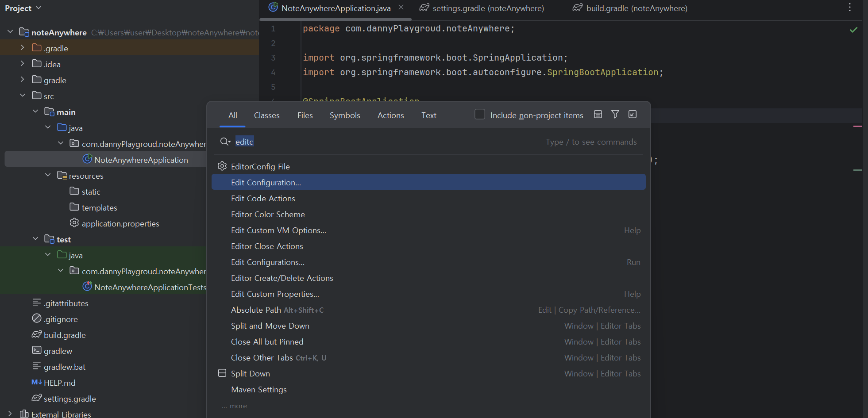Click the External Libraries icon
This screenshot has width=868, height=418.
point(24,414)
